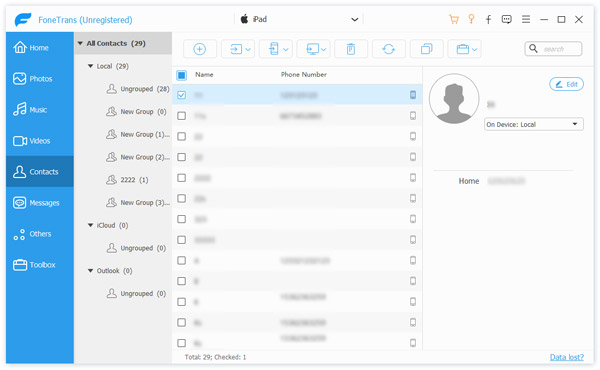600x370 pixels.
Task: Click the register key icon
Action: [471, 19]
